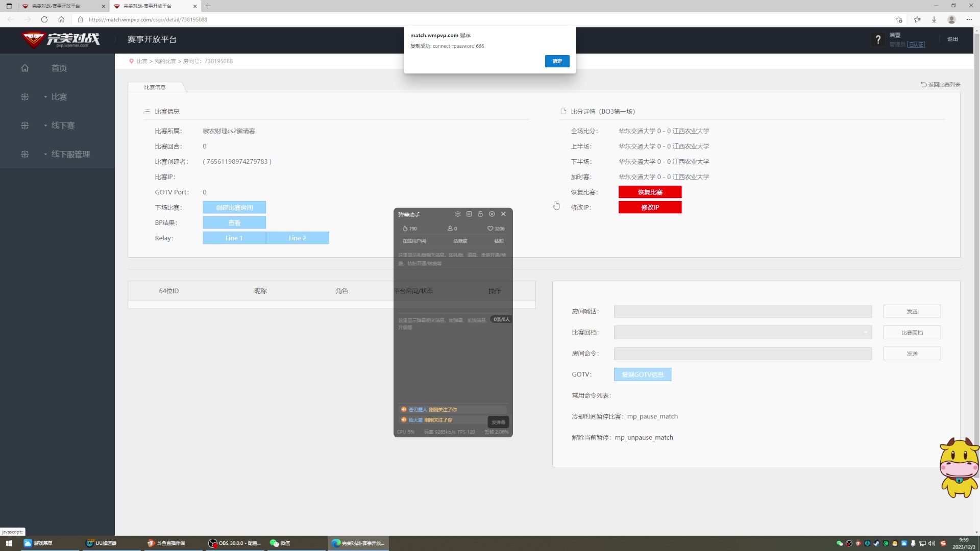This screenshot has width=980, height=551.
Task: Click 我的比赛 in the breadcrumb
Action: [x=165, y=61]
